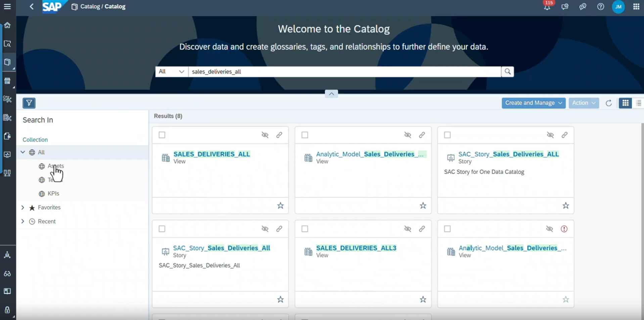This screenshot has height=320, width=644.
Task: Open the help question mark icon
Action: pos(600,7)
